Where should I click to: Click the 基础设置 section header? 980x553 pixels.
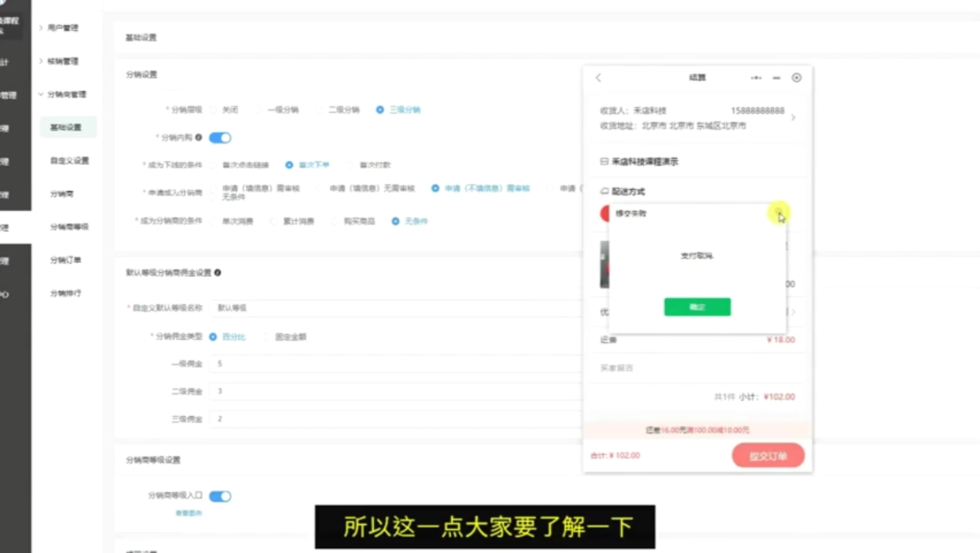click(141, 38)
